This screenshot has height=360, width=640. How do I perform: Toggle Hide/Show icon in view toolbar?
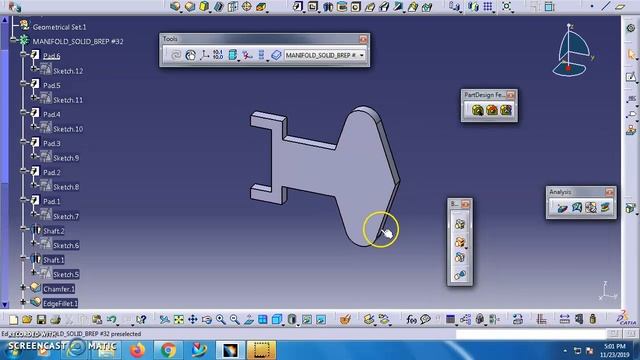[x=307, y=319]
